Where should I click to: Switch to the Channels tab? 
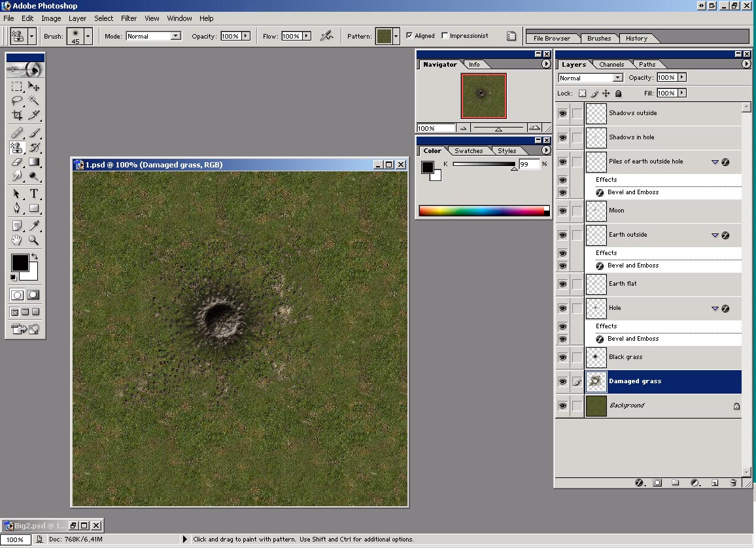tap(611, 65)
